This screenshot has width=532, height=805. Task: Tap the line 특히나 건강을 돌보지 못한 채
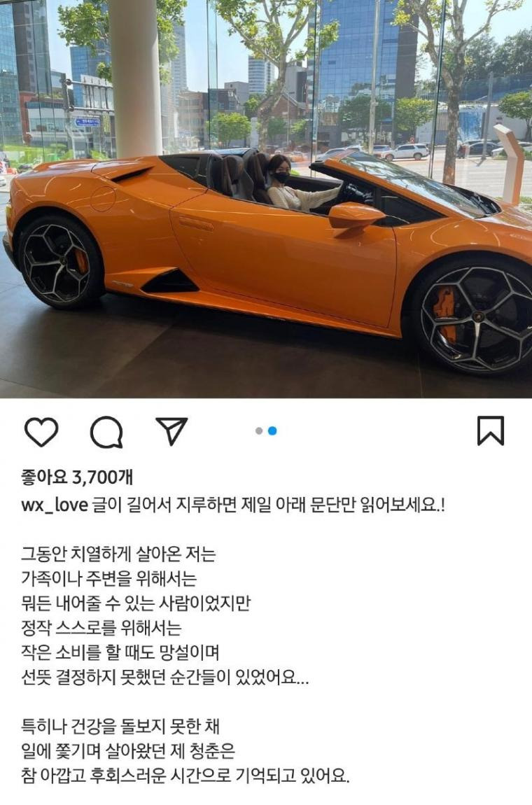coord(120,727)
